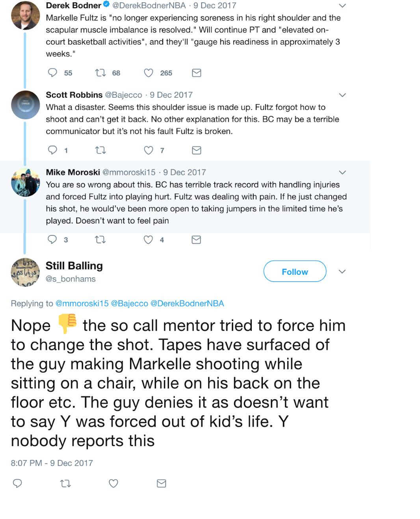Image resolution: width=420 pixels, height=519 pixels.
Task: Reply to Scott Robbins' tweet
Action: click(x=52, y=150)
